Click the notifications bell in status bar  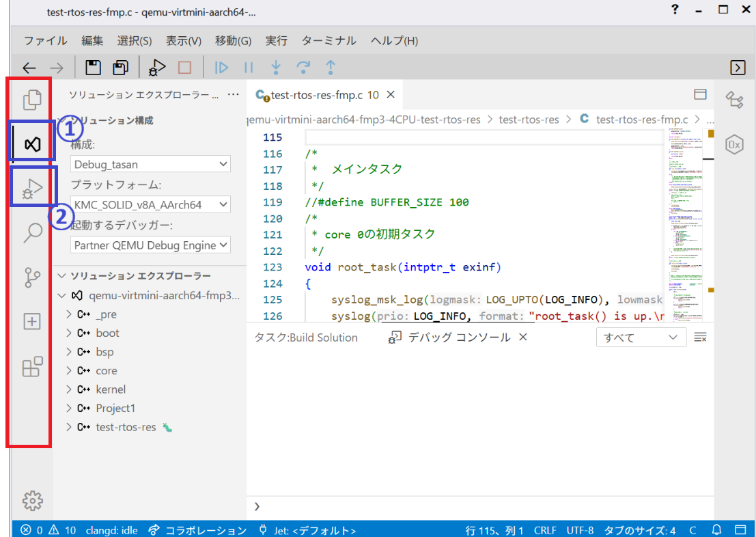[717, 530]
